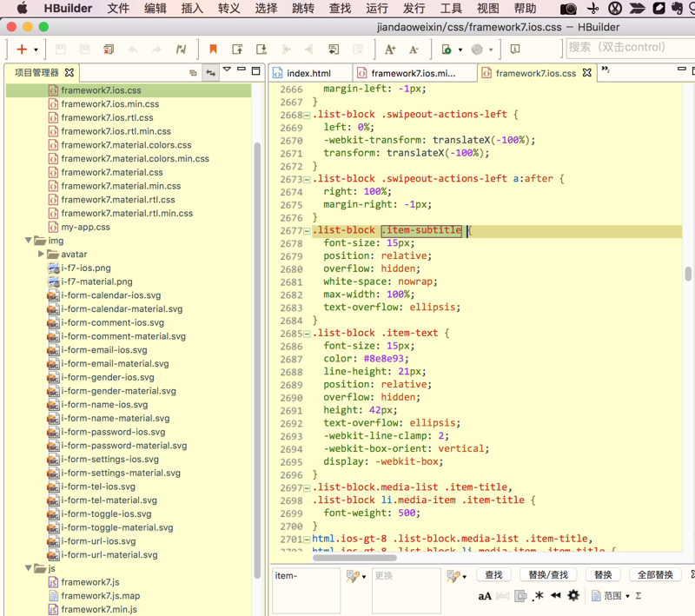
Task: Click collapse-all icon in project manager panel
Action: coord(193,73)
